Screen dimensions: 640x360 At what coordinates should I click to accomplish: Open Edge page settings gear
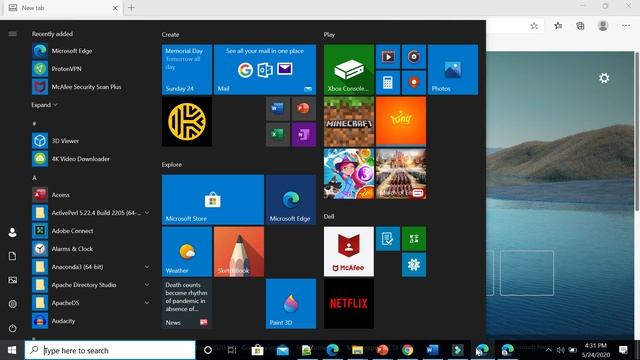tap(604, 78)
